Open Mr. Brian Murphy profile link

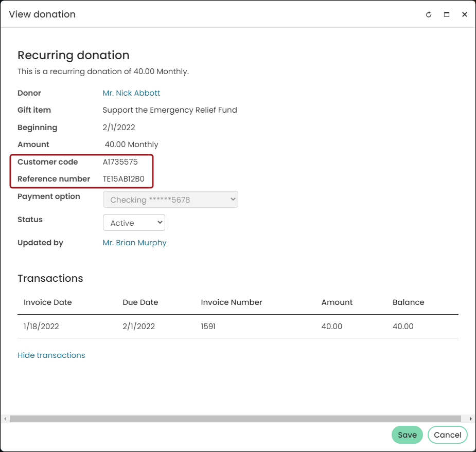pyautogui.click(x=134, y=243)
